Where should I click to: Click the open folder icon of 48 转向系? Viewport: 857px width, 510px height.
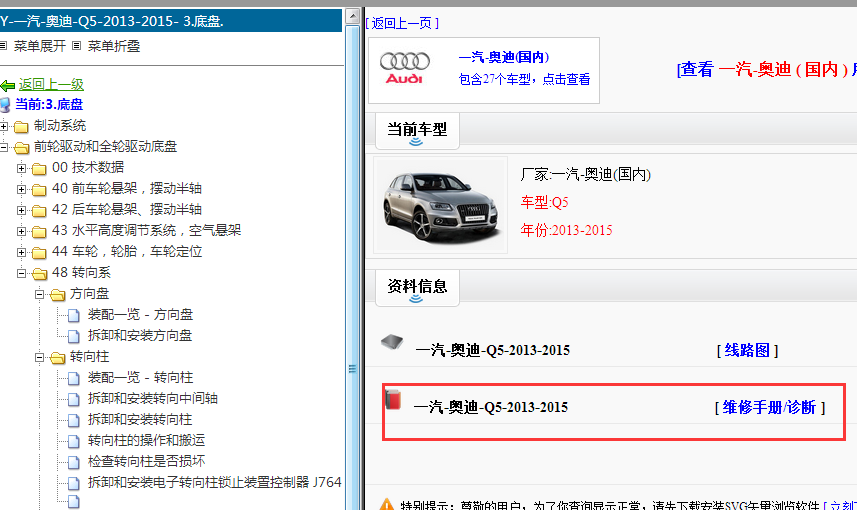coord(39,273)
